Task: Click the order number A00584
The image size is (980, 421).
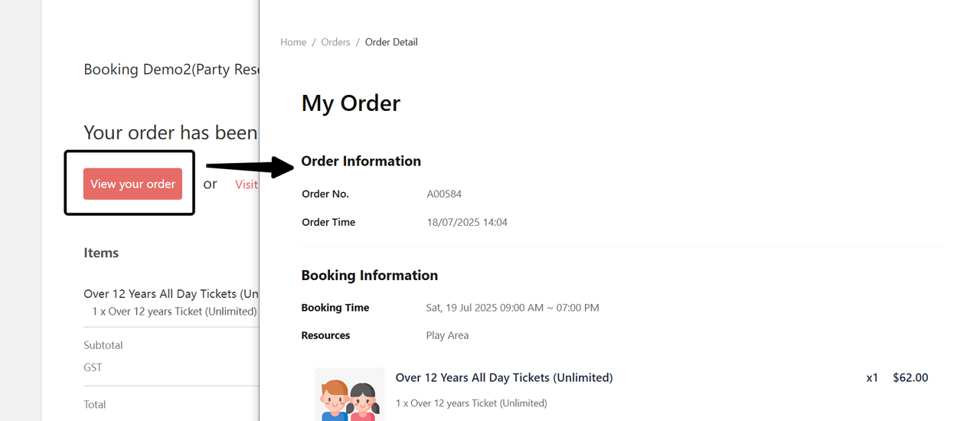Action: tap(444, 194)
